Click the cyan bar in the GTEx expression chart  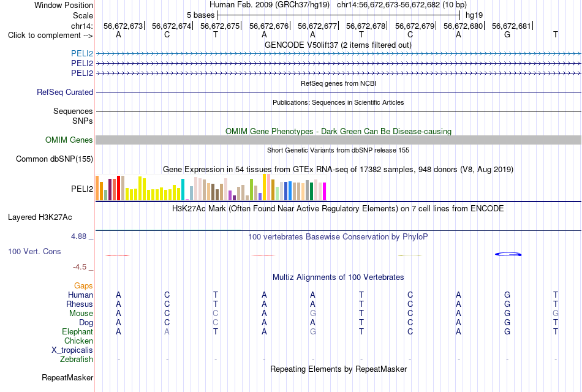(x=183, y=190)
